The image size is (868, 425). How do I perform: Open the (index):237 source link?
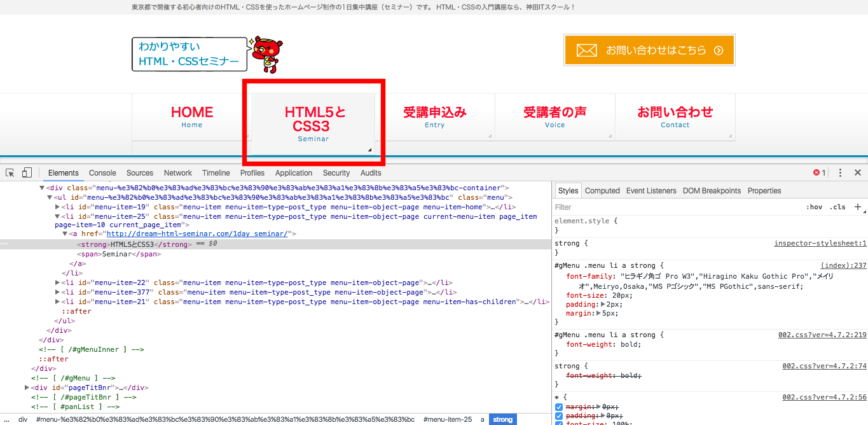point(844,266)
